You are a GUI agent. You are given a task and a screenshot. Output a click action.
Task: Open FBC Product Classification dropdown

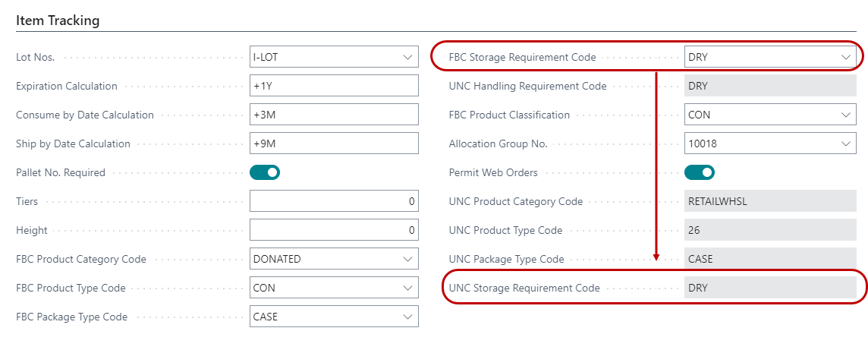pos(846,115)
